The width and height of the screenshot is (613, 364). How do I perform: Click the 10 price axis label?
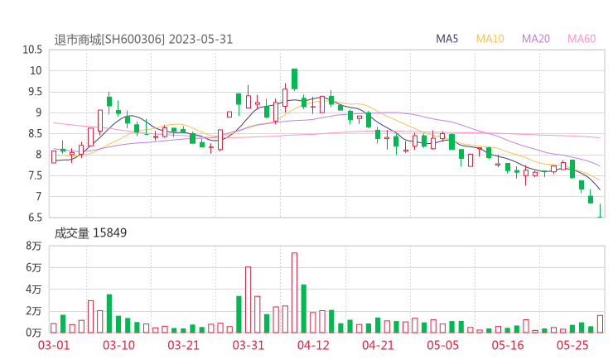pos(36,70)
